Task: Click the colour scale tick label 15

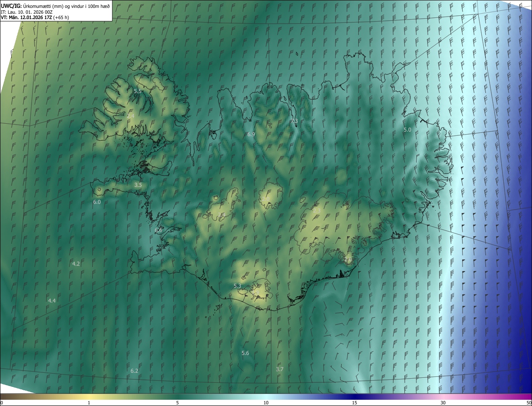Action: tap(355, 403)
